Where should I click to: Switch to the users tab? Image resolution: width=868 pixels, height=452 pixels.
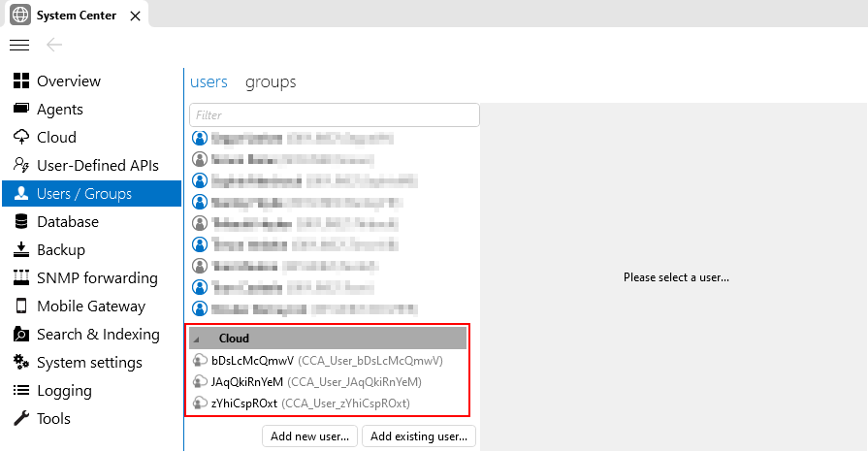pos(209,82)
